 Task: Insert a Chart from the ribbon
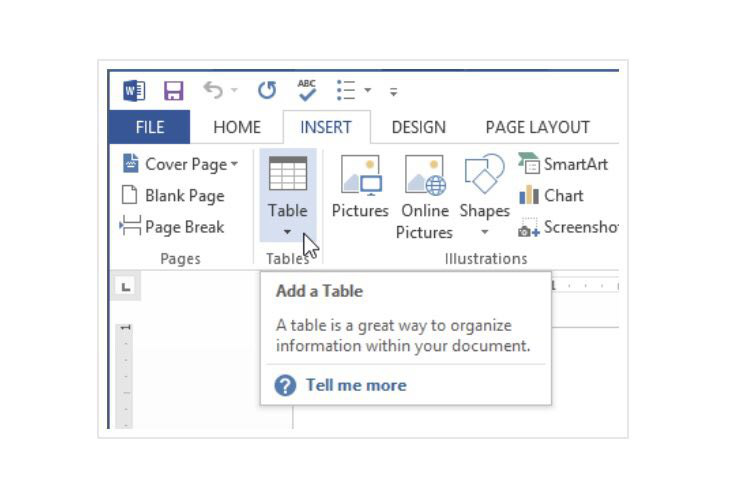click(x=551, y=196)
